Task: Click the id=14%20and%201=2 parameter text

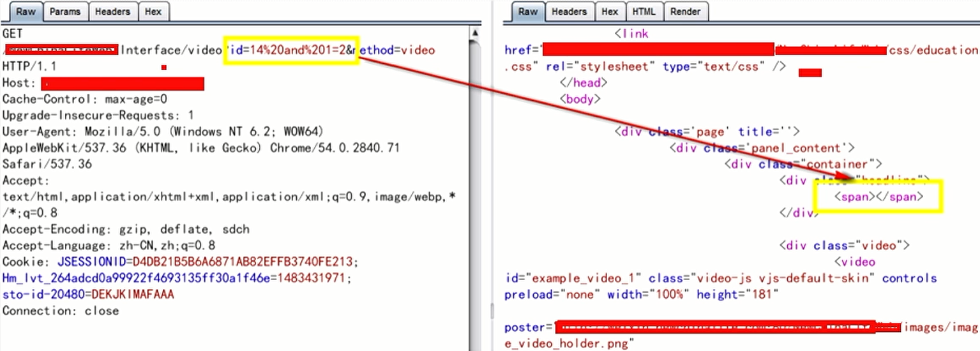Action: [x=287, y=50]
